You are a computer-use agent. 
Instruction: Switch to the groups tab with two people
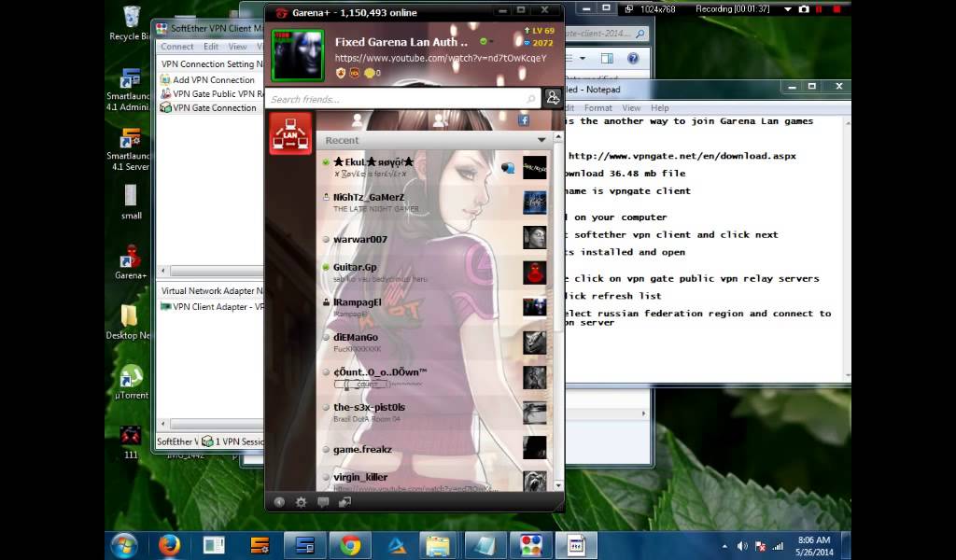point(440,120)
